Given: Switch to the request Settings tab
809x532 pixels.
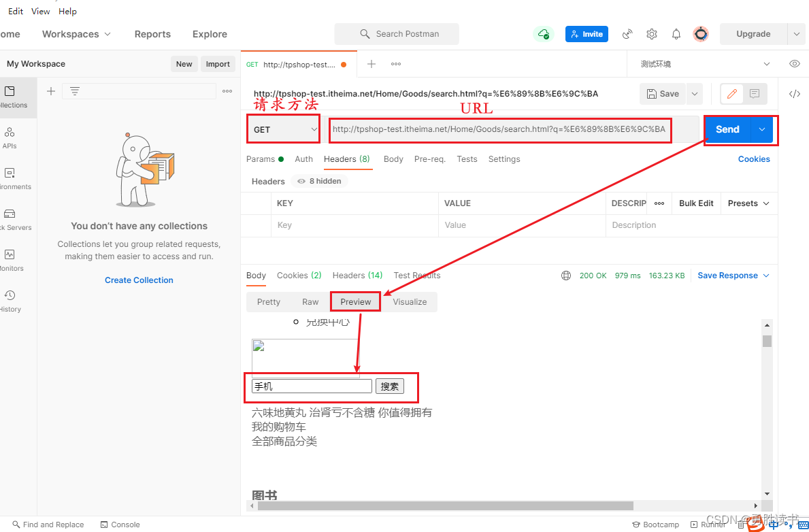Looking at the screenshot, I should [x=504, y=159].
